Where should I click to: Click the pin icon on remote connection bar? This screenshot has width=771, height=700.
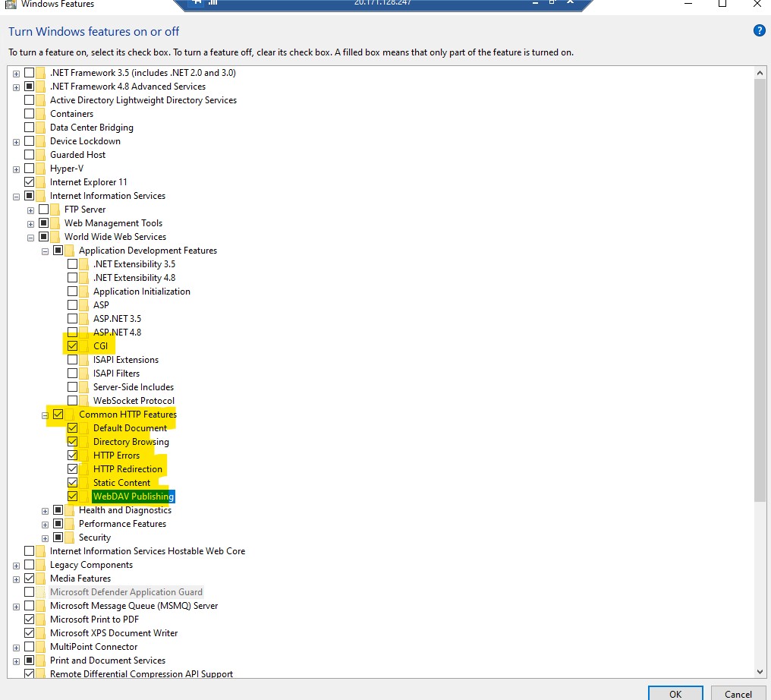197,2
